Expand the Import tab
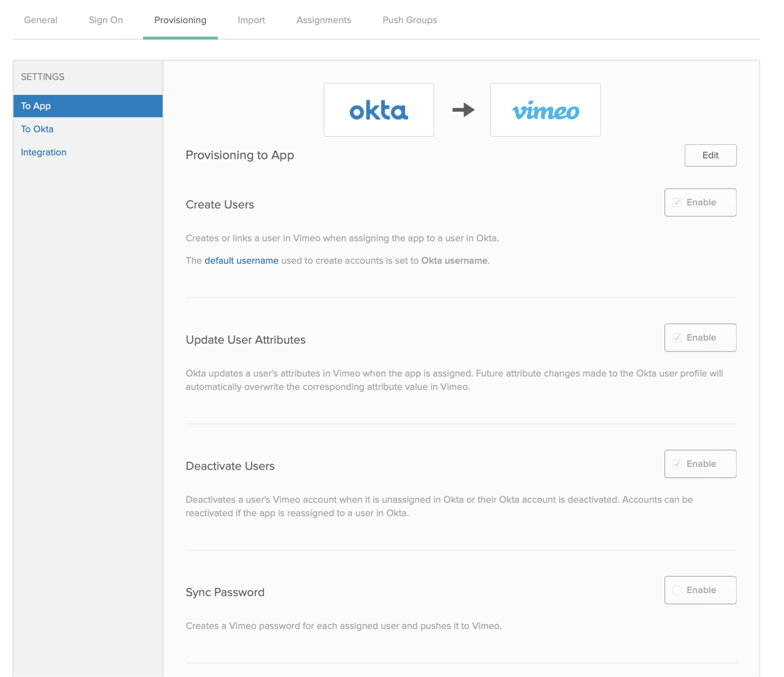784x677 pixels. click(252, 19)
